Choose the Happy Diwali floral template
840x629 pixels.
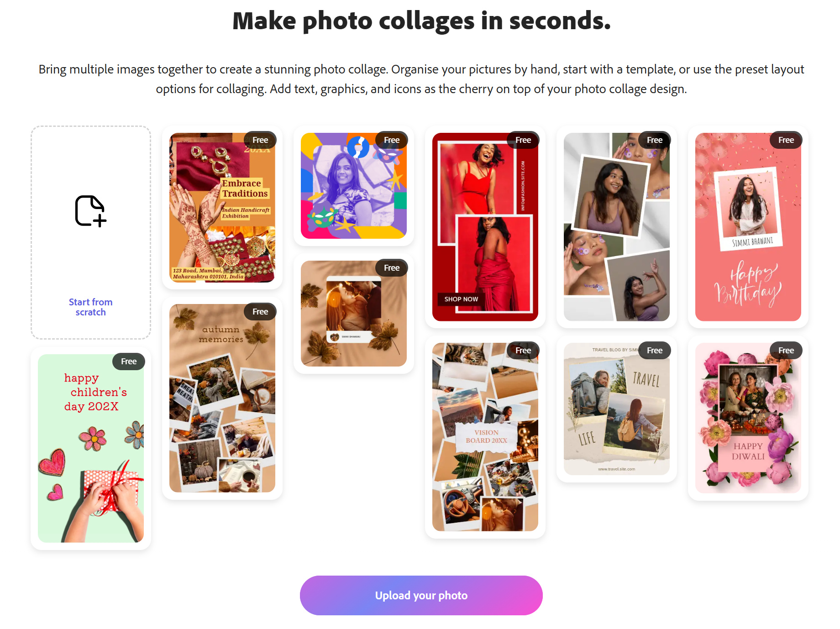(x=748, y=418)
